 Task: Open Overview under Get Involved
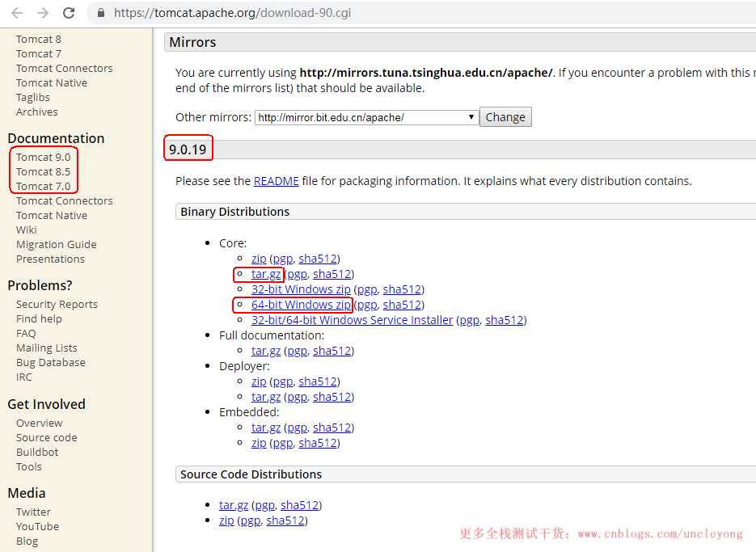40,423
